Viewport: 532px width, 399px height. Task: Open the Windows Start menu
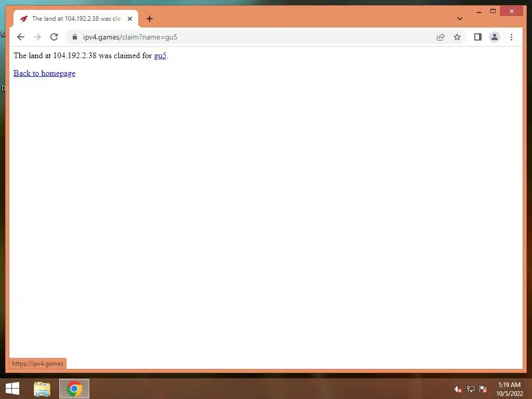click(x=12, y=389)
